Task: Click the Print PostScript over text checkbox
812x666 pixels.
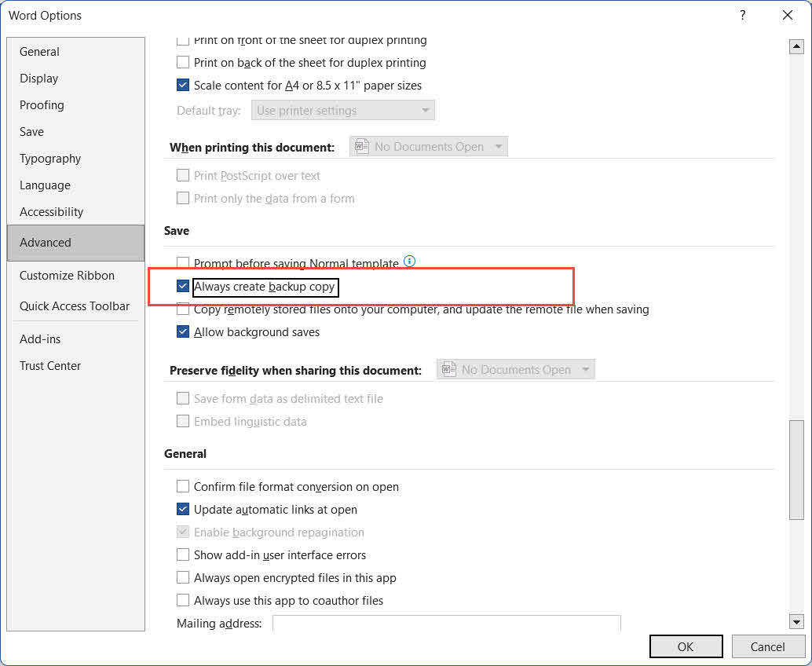Action: pos(183,176)
